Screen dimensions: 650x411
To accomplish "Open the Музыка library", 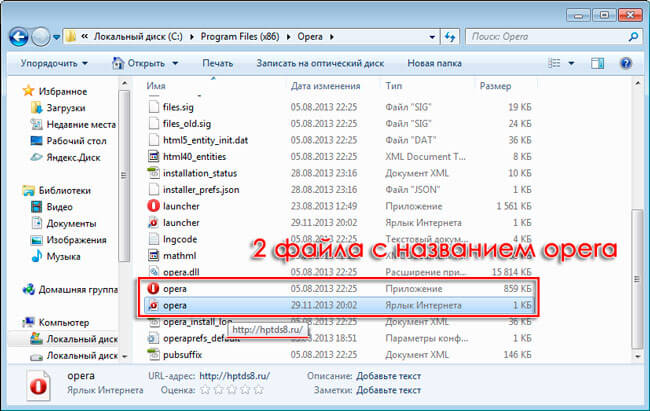I will 63,257.
